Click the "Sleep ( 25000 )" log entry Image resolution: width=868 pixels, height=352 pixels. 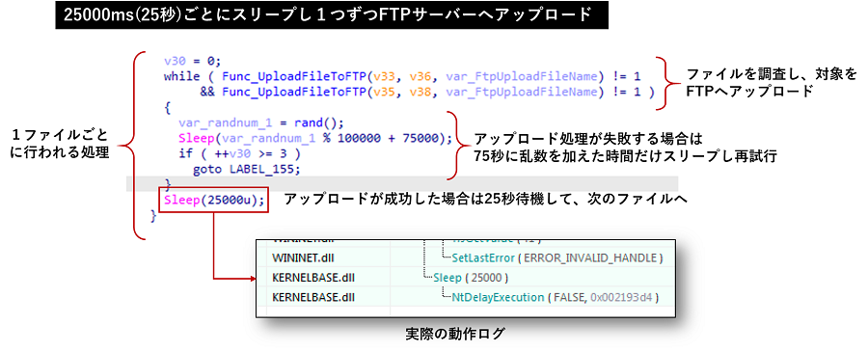[x=471, y=278]
